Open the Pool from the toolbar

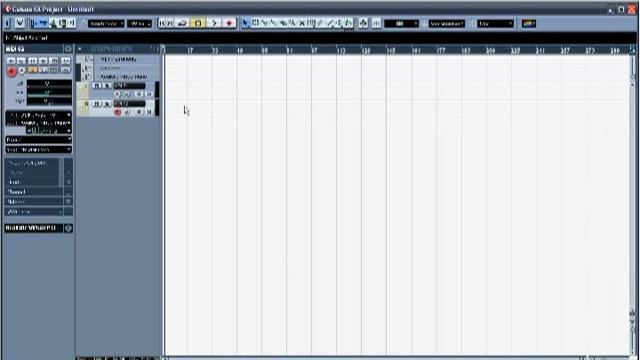pyautogui.click(x=62, y=23)
